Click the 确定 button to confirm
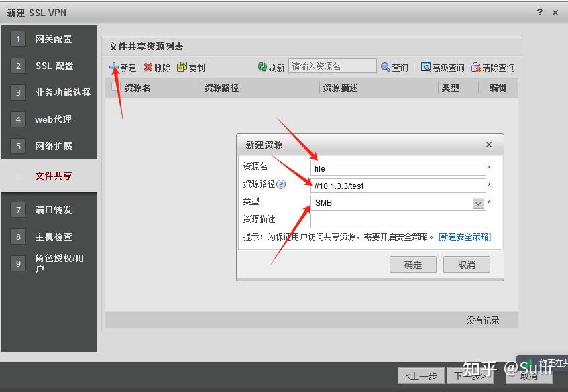This screenshot has height=392, width=568. pos(412,264)
